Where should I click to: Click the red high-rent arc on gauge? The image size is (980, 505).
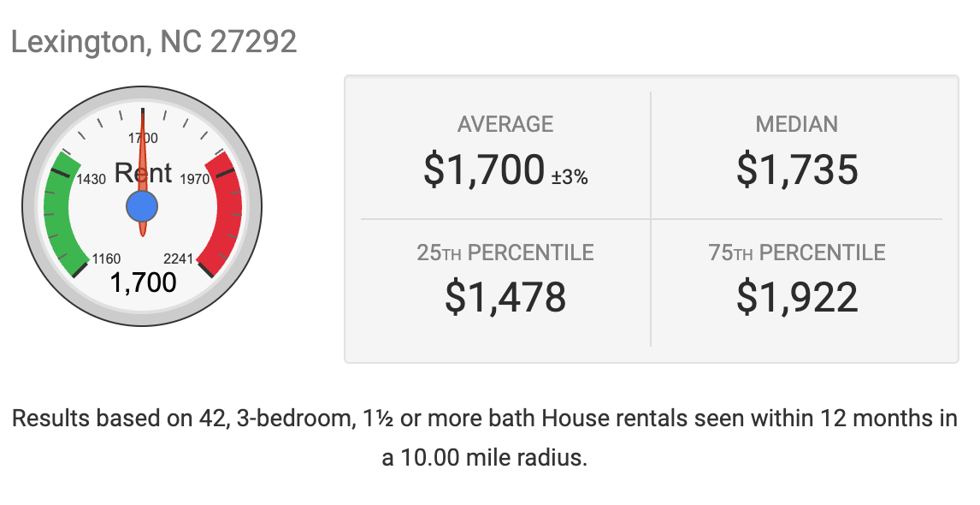pyautogui.click(x=221, y=212)
